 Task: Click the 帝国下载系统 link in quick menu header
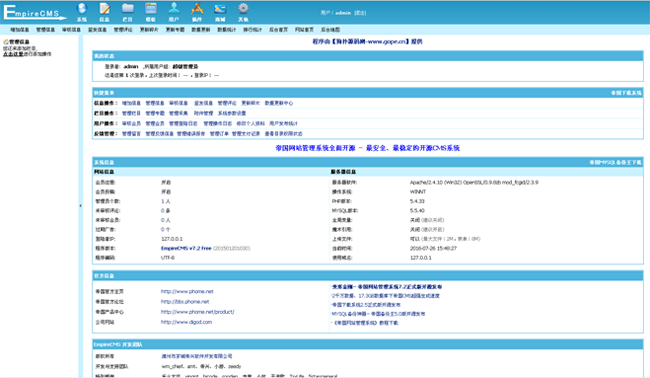(x=626, y=93)
